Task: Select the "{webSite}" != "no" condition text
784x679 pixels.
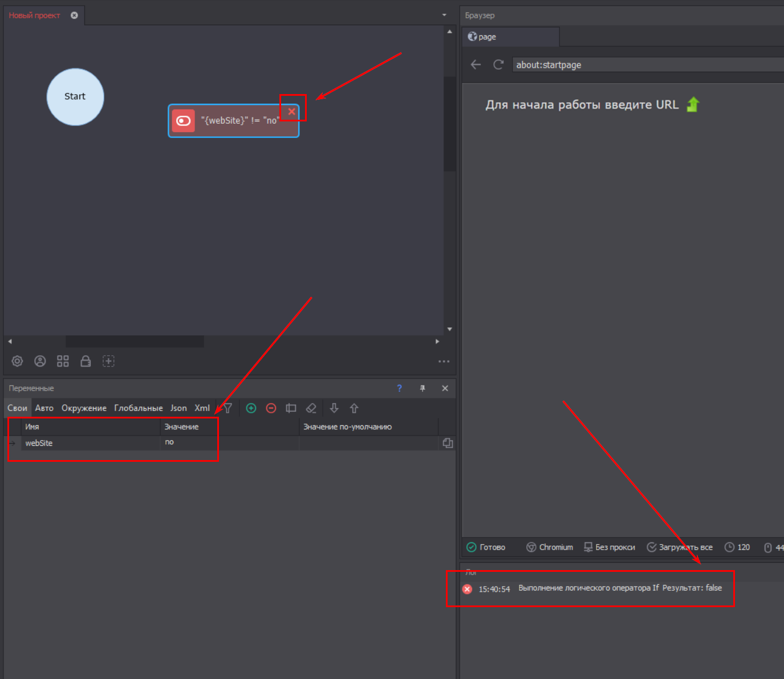Action: point(240,120)
